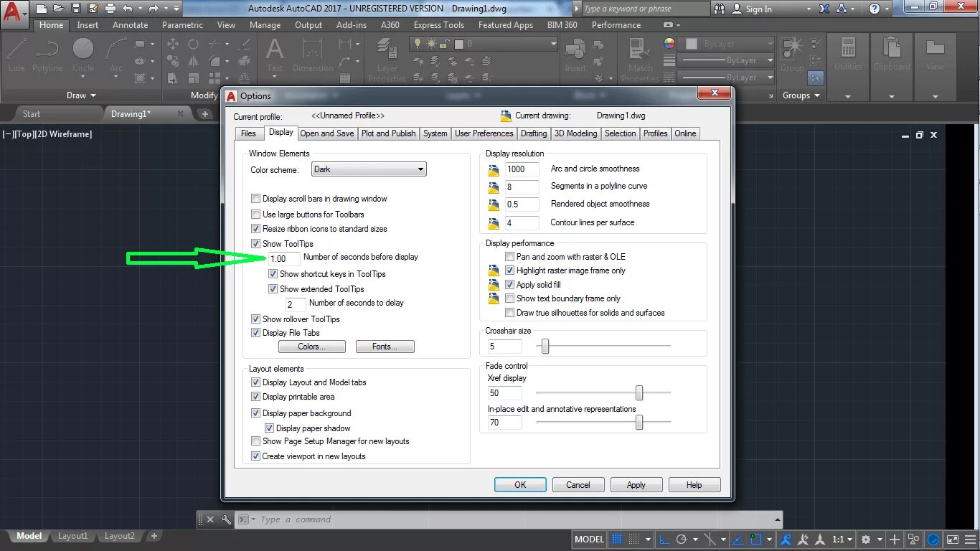
Task: Select the Move tool in Modify panel
Action: click(173, 44)
